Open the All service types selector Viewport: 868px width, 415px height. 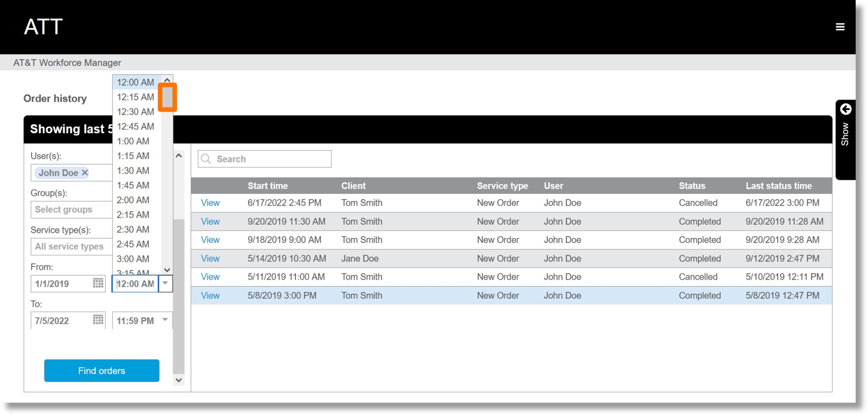(x=72, y=246)
